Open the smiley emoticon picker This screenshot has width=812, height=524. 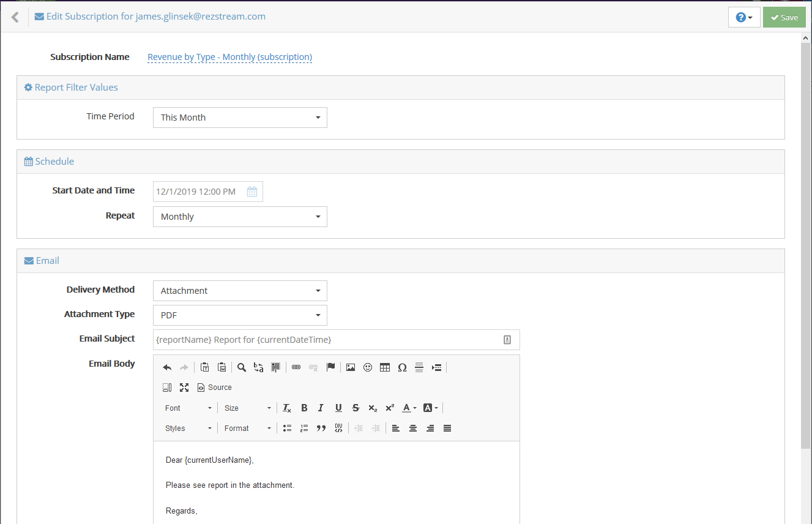click(x=368, y=367)
